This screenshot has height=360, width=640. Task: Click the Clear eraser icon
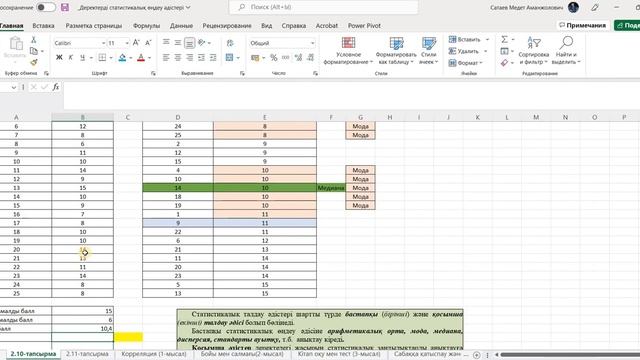tap(504, 63)
